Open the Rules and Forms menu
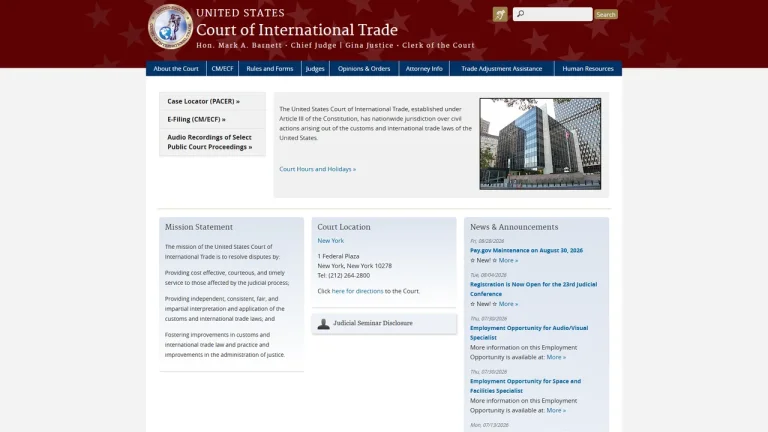768x432 pixels. 270,69
